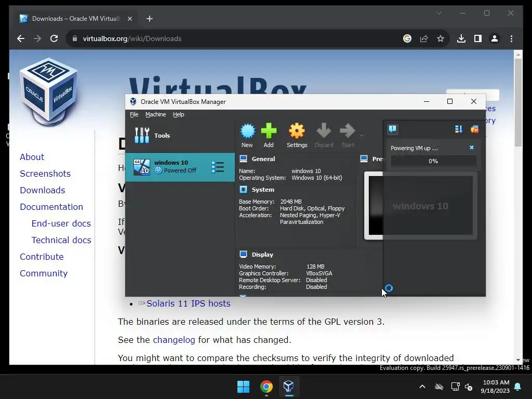
Task: Select the Tools item in sidebar
Action: [x=180, y=136]
